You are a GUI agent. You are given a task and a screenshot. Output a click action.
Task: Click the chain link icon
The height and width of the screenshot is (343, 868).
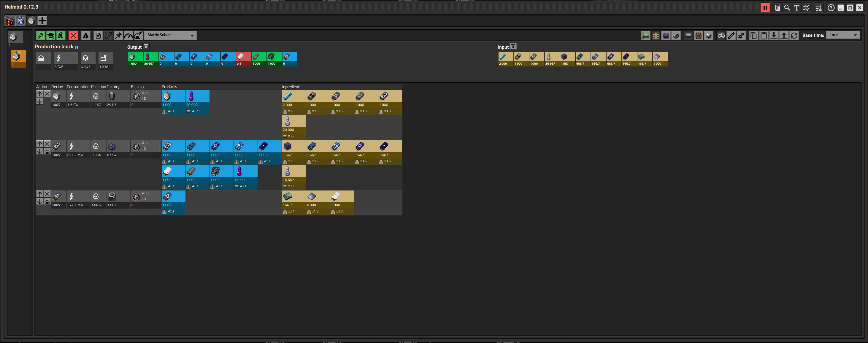[108, 35]
